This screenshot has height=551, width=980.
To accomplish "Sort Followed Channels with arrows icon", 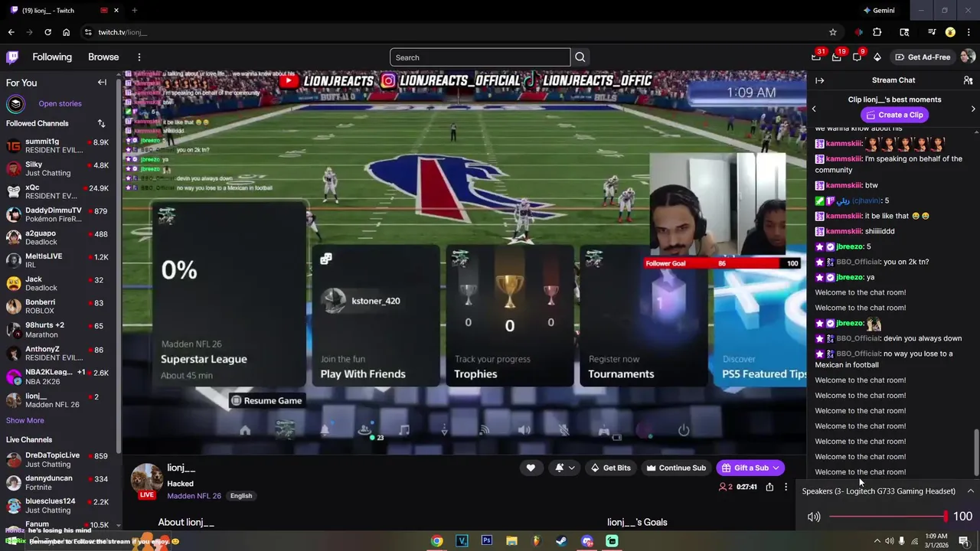I will [x=101, y=123].
